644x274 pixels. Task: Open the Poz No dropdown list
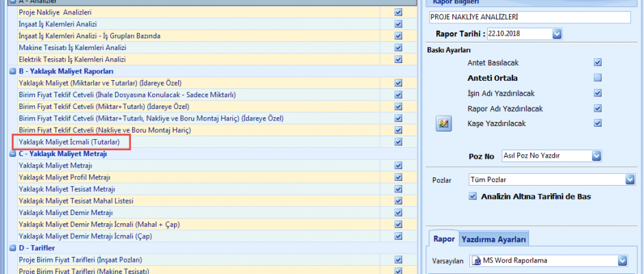pyautogui.click(x=597, y=156)
